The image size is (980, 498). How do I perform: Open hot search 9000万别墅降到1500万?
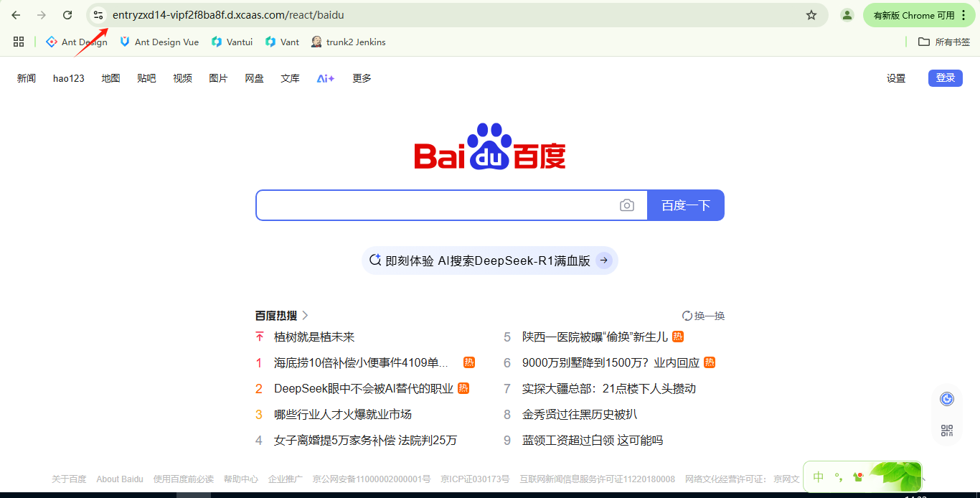point(611,363)
